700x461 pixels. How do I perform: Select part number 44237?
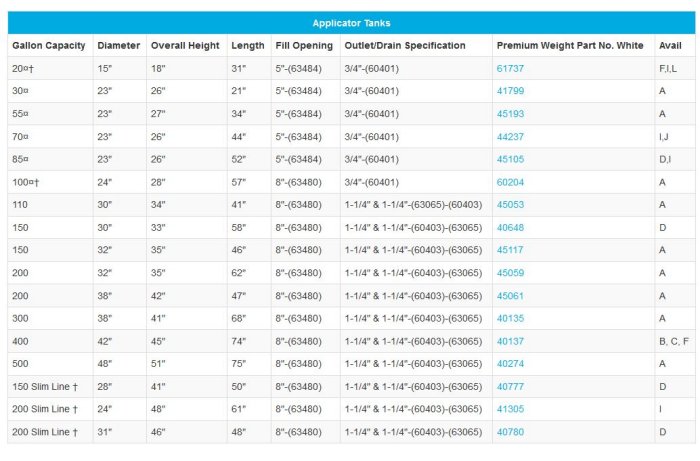coord(510,137)
